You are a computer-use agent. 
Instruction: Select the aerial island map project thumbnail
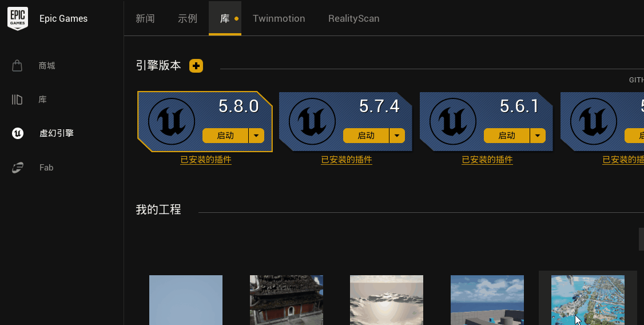(x=588, y=300)
